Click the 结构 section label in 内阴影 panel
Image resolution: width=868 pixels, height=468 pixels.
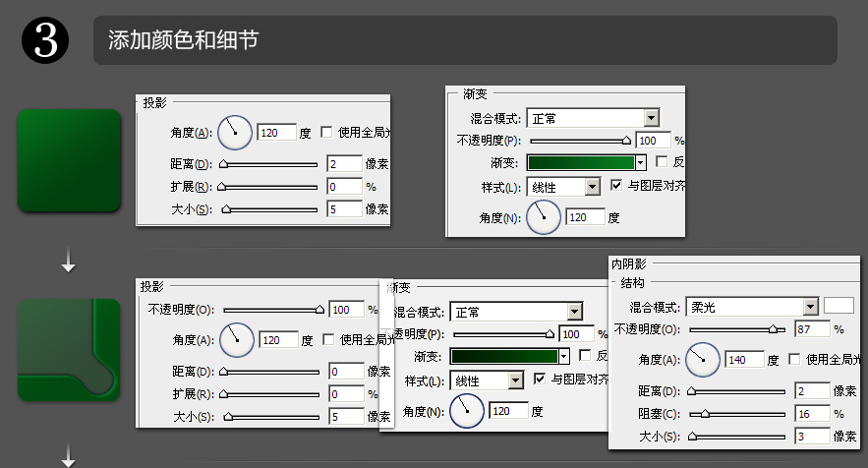(x=632, y=283)
